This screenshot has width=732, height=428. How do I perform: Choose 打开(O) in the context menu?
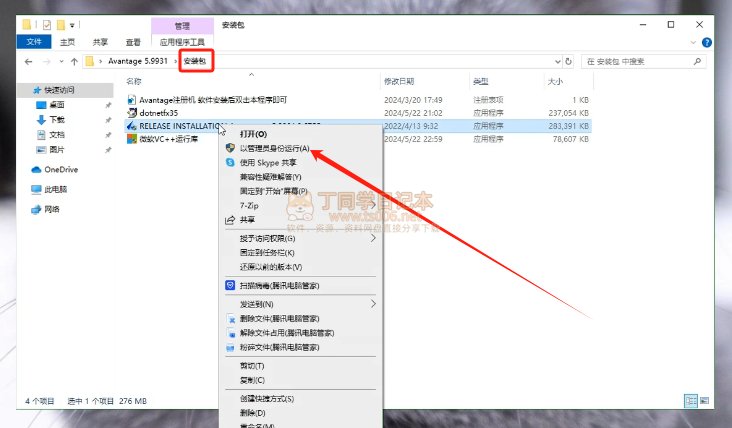click(x=253, y=134)
